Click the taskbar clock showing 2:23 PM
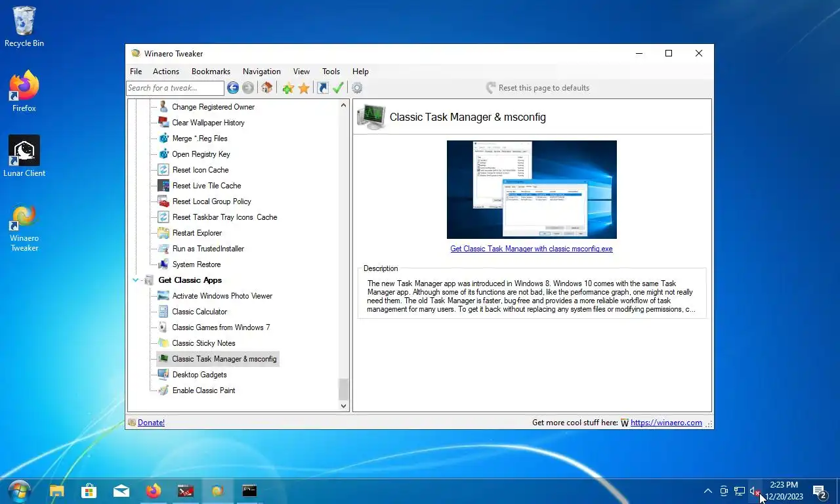The width and height of the screenshot is (840, 504). (x=784, y=491)
